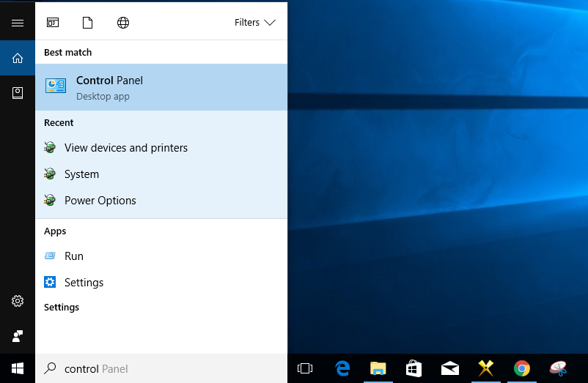
Task: Open Microsoft Store from taskbar
Action: pyautogui.click(x=414, y=368)
